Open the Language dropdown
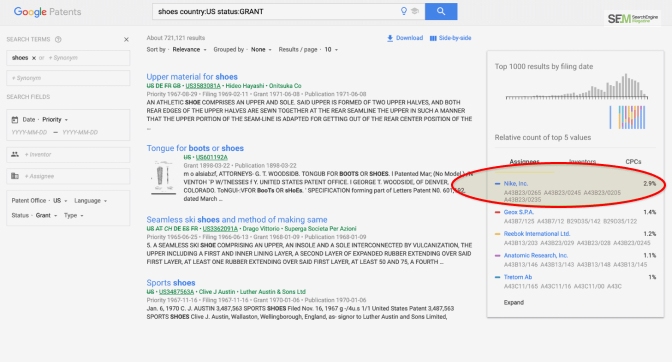The width and height of the screenshot is (672, 362). click(90, 200)
